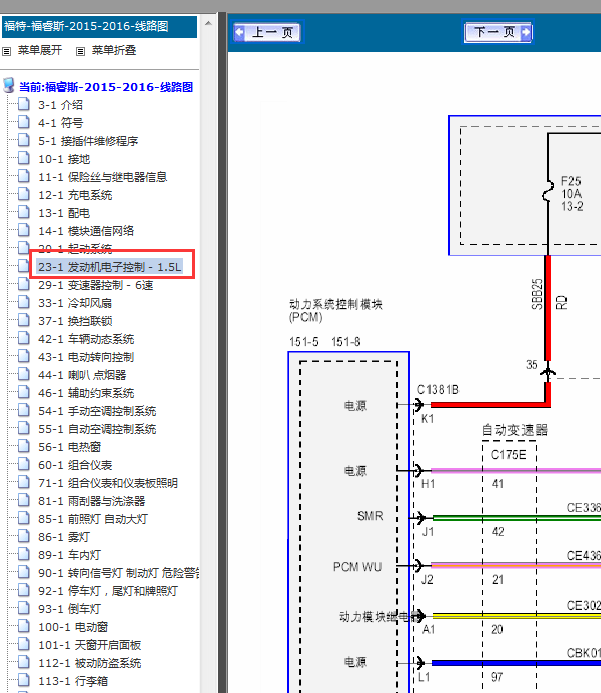The width and height of the screenshot is (601, 693).
Task: Go to previous page with 上一页 button
Action: click(x=266, y=32)
